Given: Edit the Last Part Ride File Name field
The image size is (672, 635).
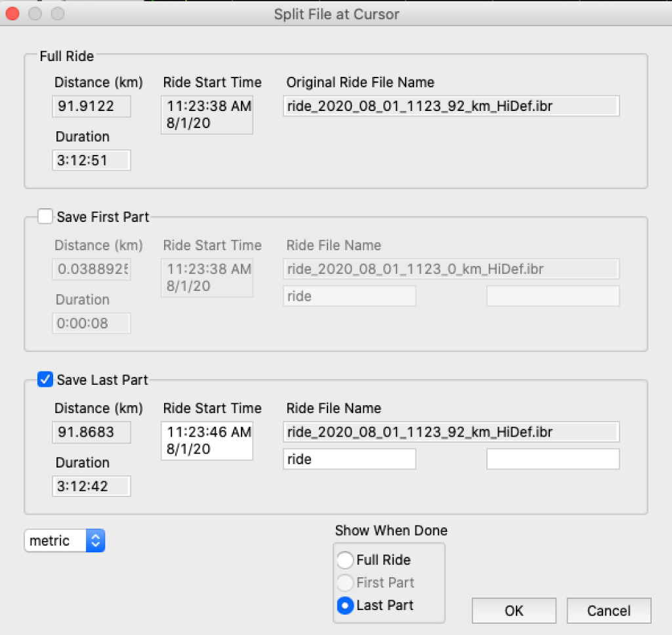Looking at the screenshot, I should 451,431.
